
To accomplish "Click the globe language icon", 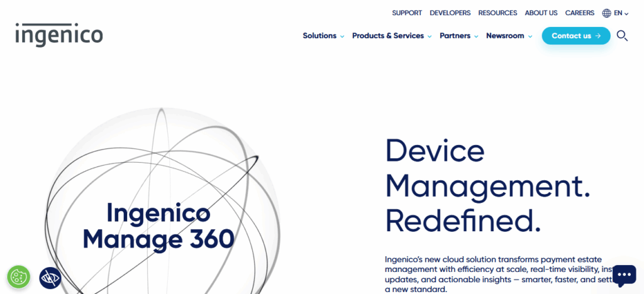I will tap(606, 13).
